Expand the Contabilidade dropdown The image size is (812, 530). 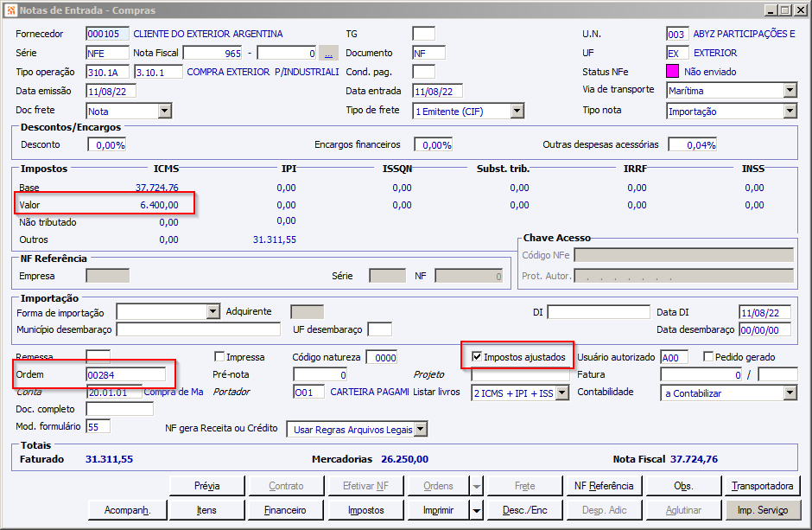pos(790,393)
